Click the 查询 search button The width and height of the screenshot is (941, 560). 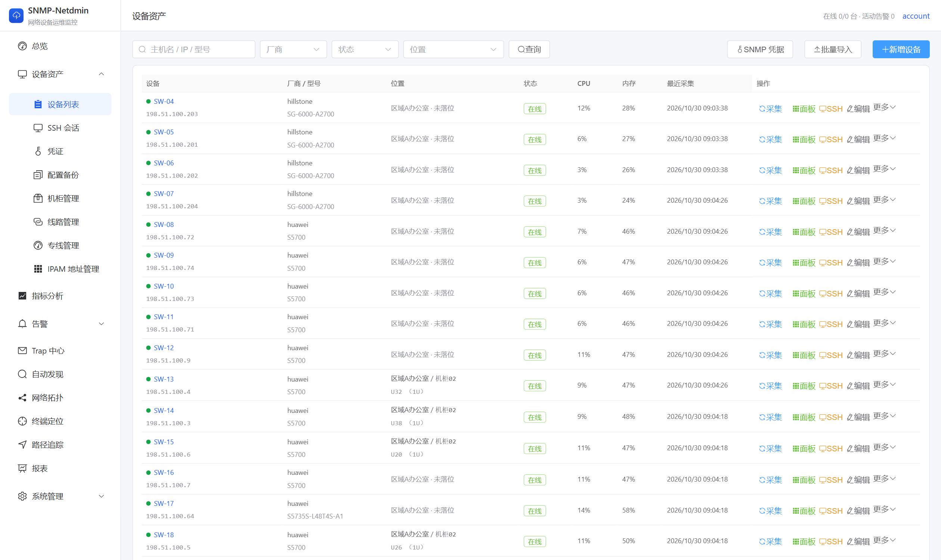click(529, 49)
